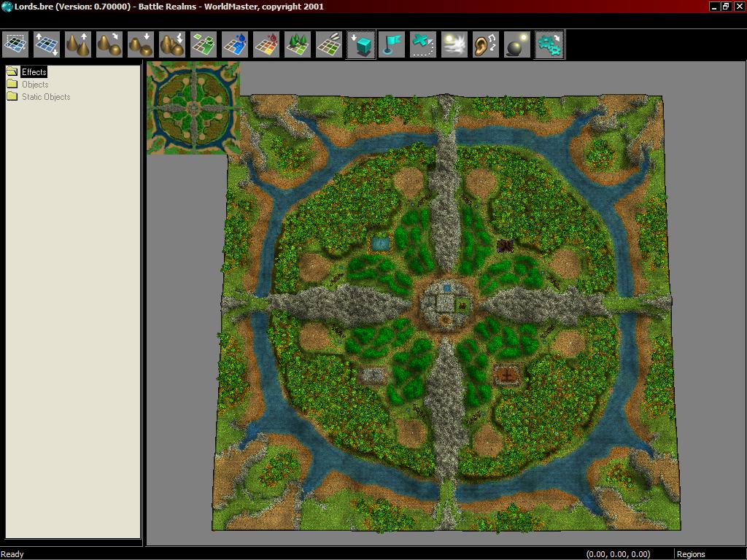Select the terrain grid selection tool
The height and width of the screenshot is (560, 747).
point(15,44)
